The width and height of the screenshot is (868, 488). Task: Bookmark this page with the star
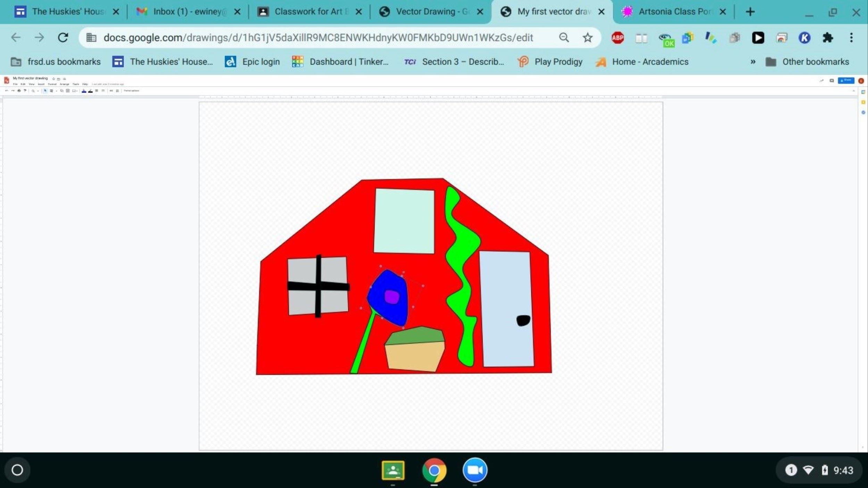tap(587, 38)
